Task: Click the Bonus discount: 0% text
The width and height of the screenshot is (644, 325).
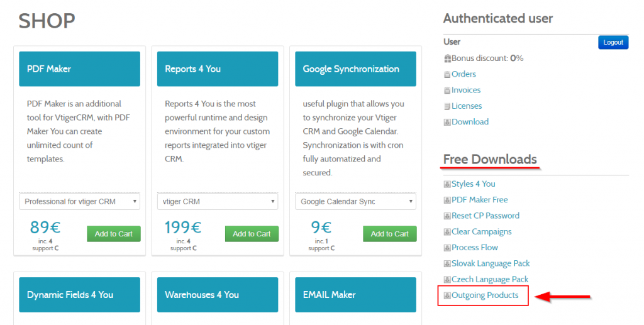Action: pyautogui.click(x=487, y=58)
